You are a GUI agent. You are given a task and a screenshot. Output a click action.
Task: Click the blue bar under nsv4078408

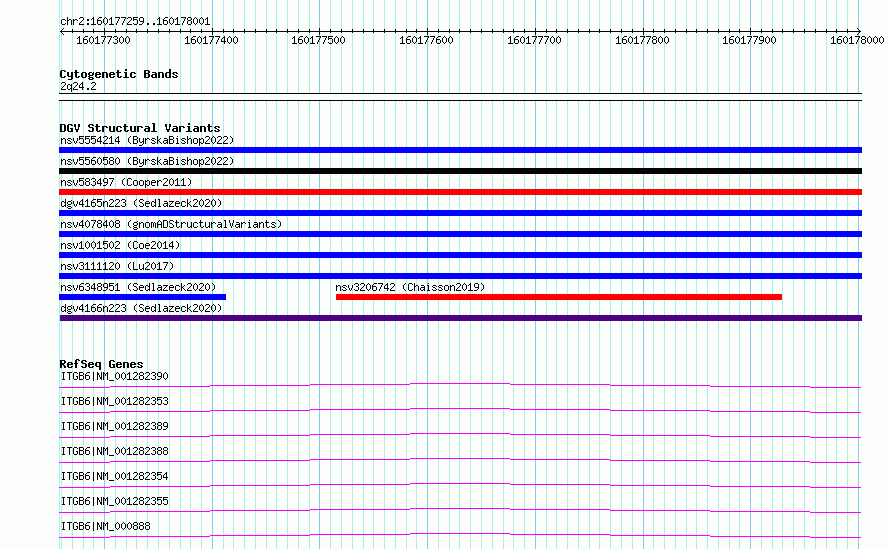click(460, 234)
